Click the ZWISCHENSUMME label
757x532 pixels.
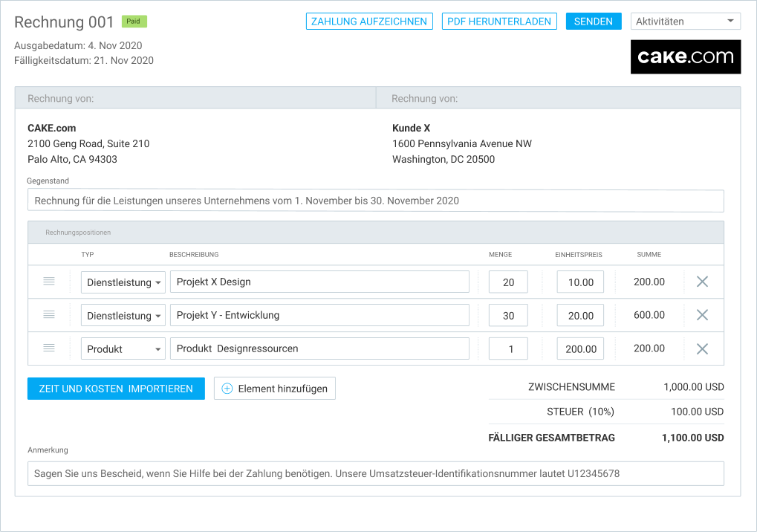click(x=571, y=387)
